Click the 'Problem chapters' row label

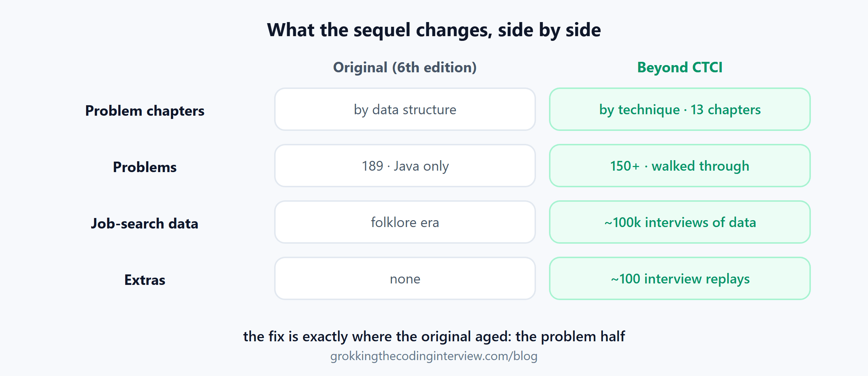pos(145,111)
